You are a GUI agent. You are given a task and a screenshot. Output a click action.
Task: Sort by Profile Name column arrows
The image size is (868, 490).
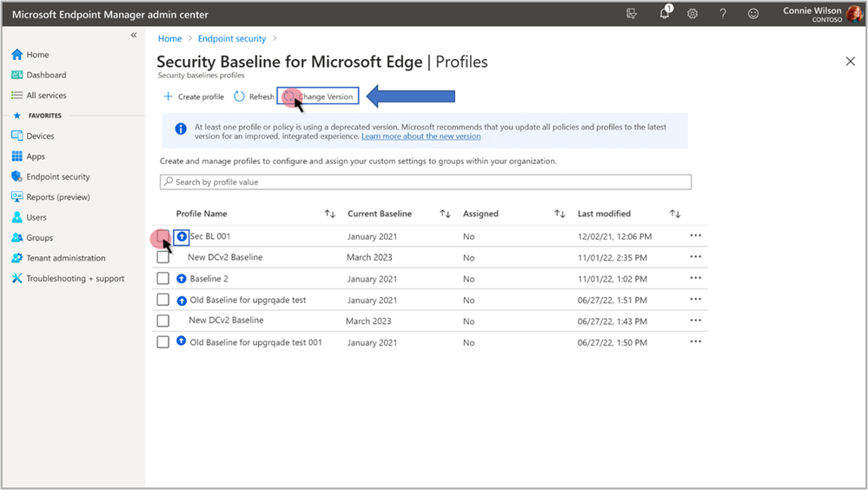click(330, 214)
